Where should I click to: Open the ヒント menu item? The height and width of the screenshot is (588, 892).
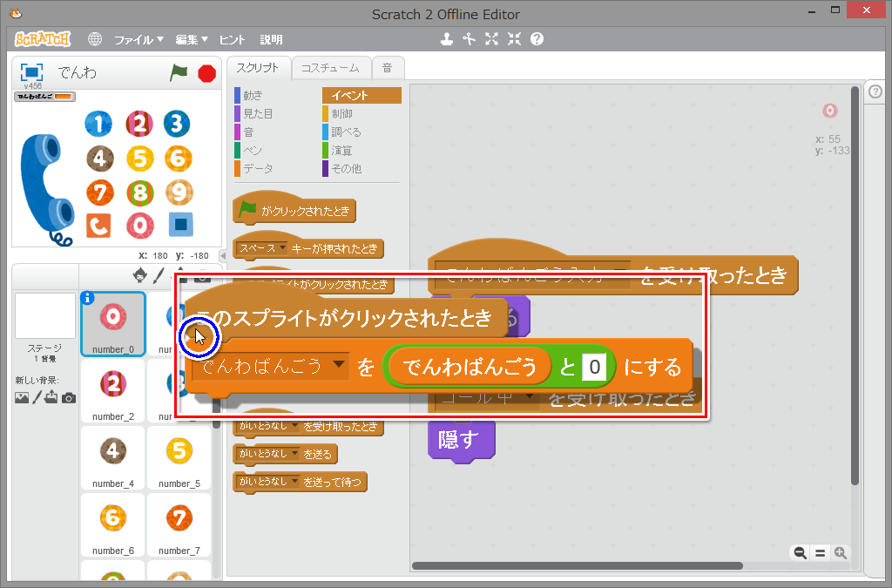click(x=232, y=40)
